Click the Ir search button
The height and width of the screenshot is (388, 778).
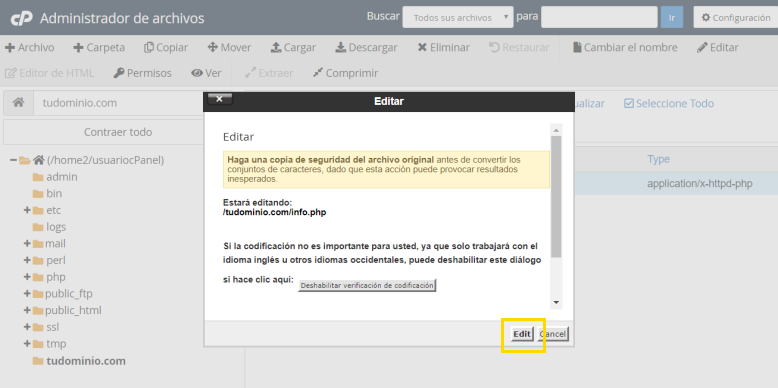[x=672, y=18]
